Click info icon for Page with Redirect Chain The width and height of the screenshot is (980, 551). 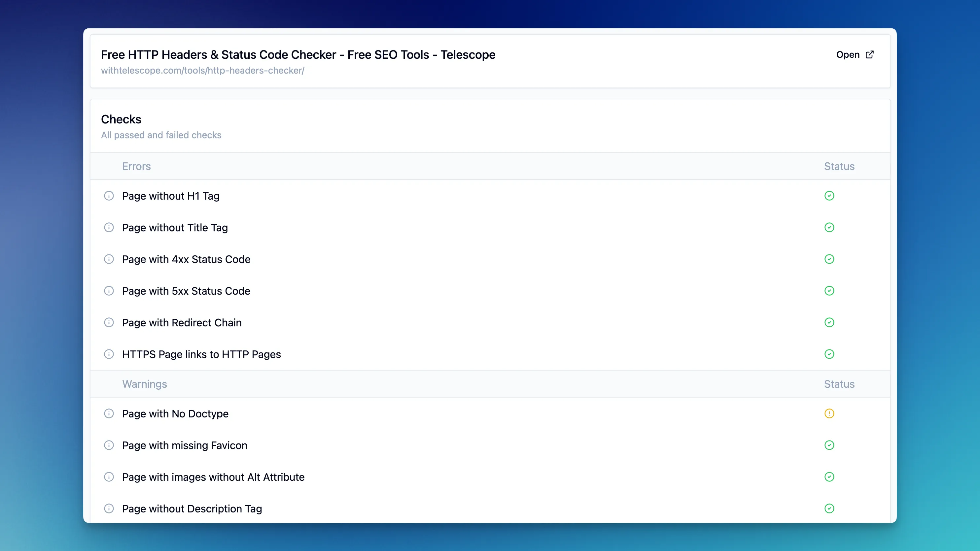pyautogui.click(x=109, y=322)
